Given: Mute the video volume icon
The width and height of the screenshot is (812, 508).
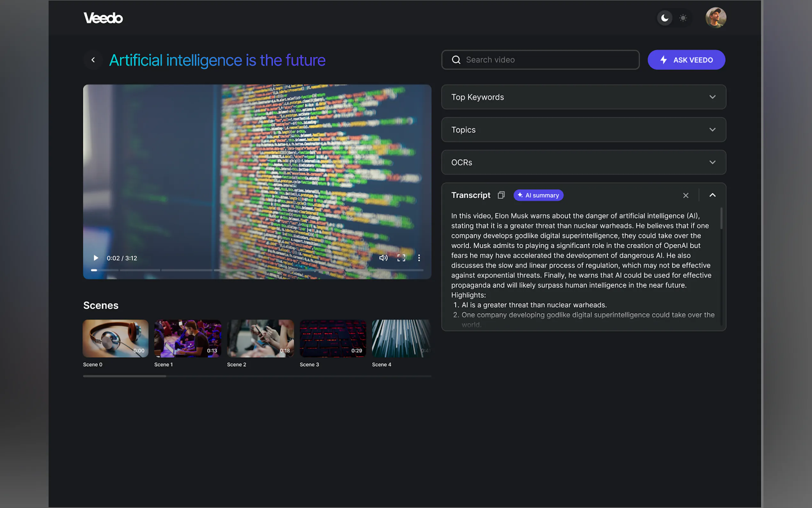Looking at the screenshot, I should [x=383, y=258].
